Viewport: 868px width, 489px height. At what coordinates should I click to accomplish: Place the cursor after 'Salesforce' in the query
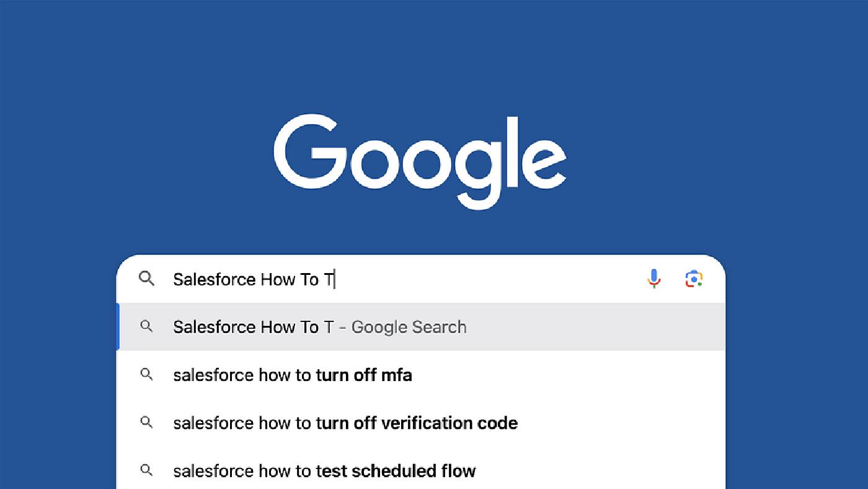(257, 279)
